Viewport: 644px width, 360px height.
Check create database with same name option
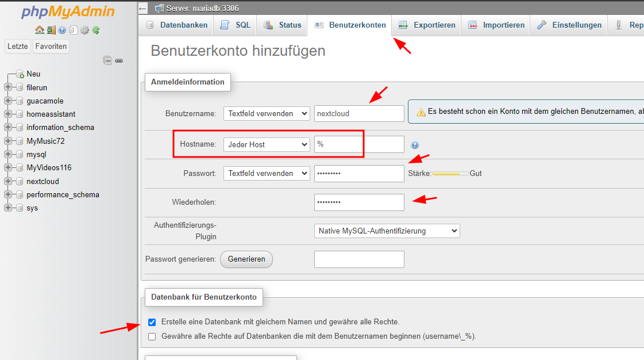click(152, 322)
